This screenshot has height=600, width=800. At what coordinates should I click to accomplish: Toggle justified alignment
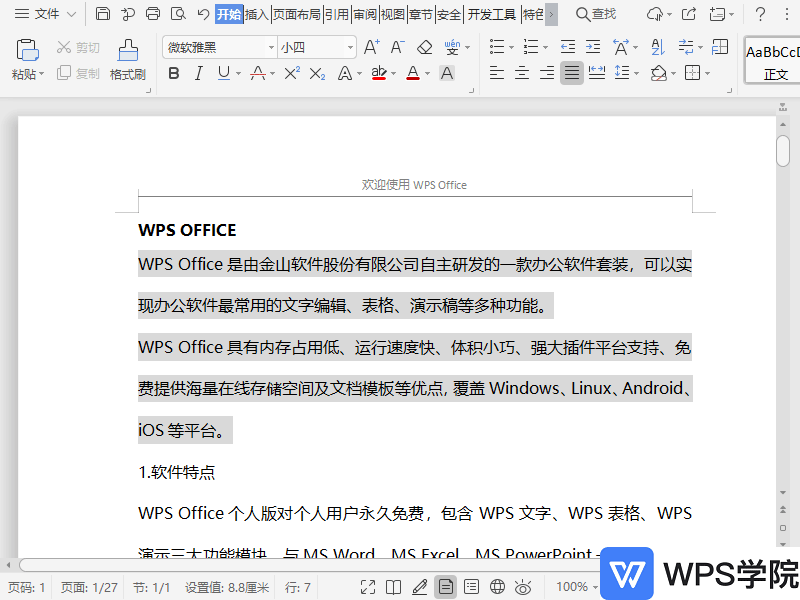[571, 73]
